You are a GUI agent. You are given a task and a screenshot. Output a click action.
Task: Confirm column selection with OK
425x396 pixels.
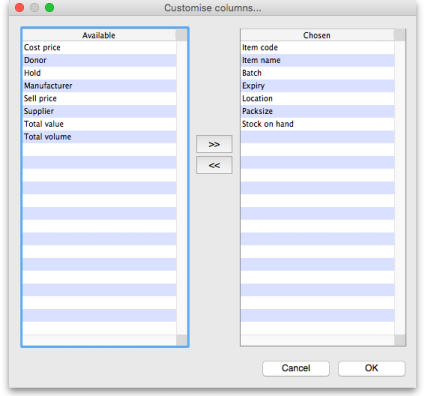pos(372,368)
